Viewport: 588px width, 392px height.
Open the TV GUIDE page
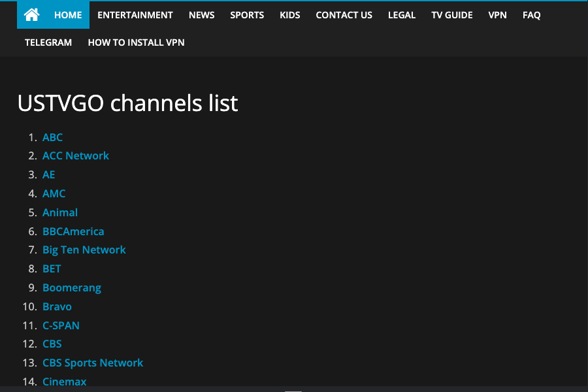[452, 15]
